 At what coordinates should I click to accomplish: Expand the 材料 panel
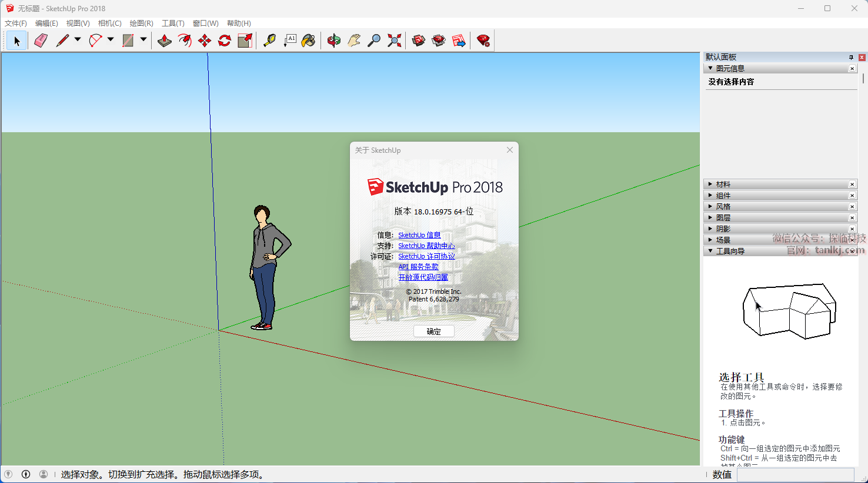[x=723, y=185]
